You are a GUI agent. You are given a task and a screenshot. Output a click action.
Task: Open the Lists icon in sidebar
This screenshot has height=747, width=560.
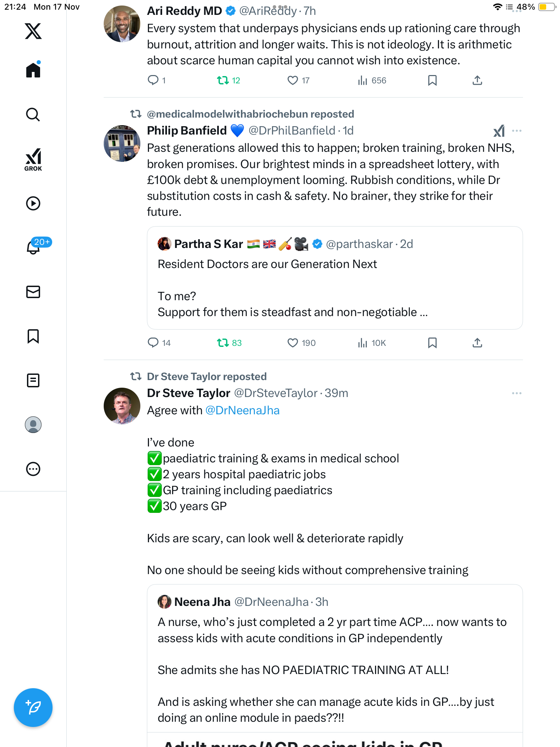[x=33, y=380]
